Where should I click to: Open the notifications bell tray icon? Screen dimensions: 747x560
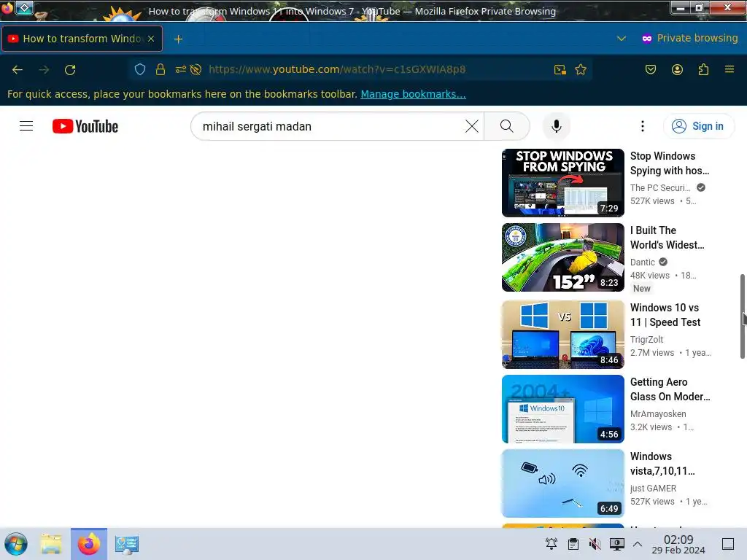coord(551,544)
